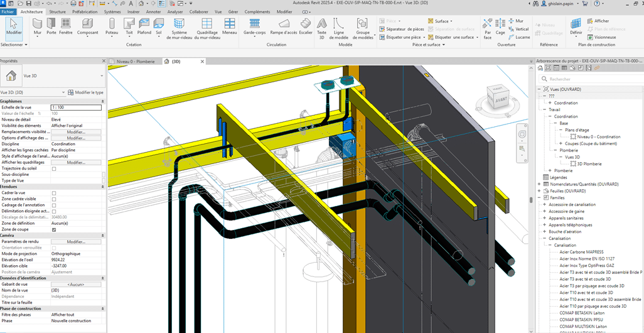Click the Gabarit de vue <Aucun> button
This screenshot has width=644, height=333.
(x=76, y=284)
